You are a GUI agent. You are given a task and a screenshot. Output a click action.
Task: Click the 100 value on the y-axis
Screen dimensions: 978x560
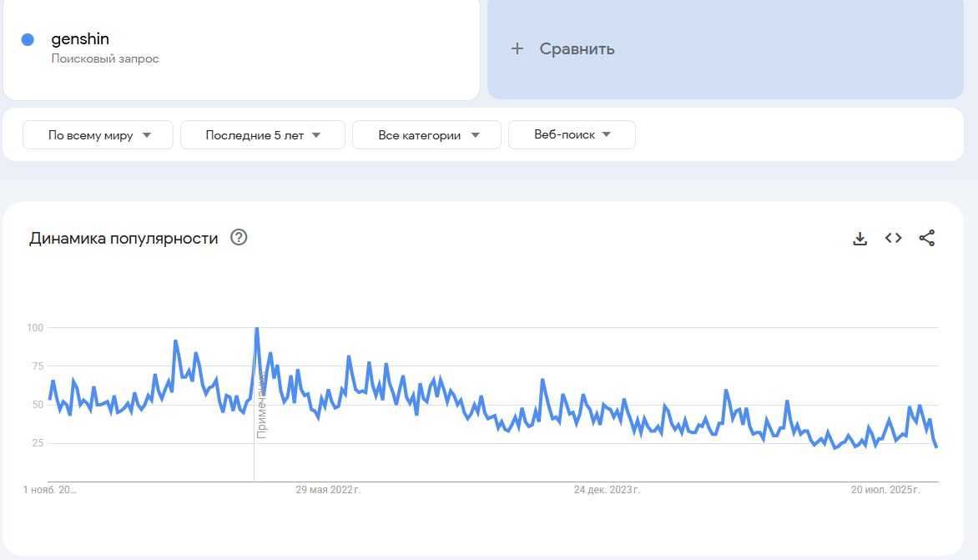[34, 327]
